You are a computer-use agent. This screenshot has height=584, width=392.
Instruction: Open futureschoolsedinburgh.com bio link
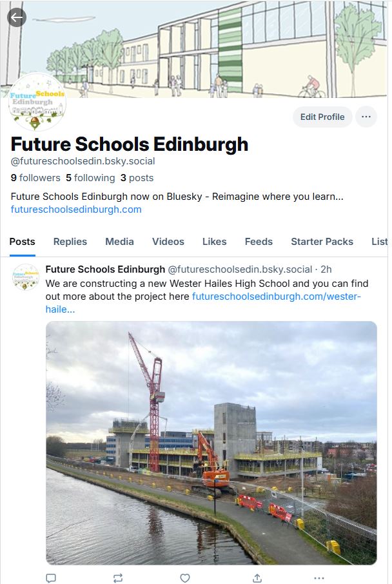tap(76, 209)
